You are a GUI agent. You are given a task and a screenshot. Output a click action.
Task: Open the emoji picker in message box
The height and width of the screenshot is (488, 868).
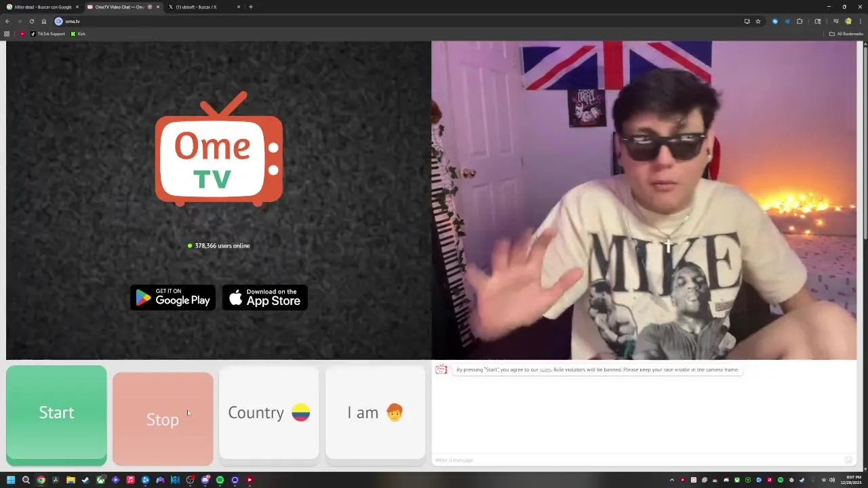coord(848,460)
